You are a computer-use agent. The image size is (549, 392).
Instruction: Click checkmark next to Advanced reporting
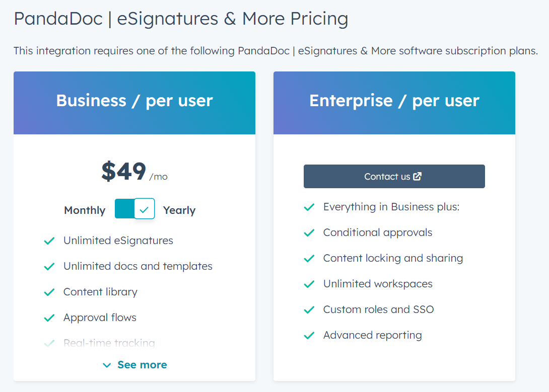pyautogui.click(x=309, y=336)
